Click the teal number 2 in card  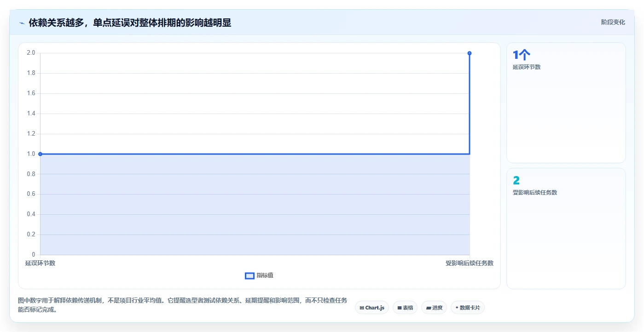[x=516, y=181]
